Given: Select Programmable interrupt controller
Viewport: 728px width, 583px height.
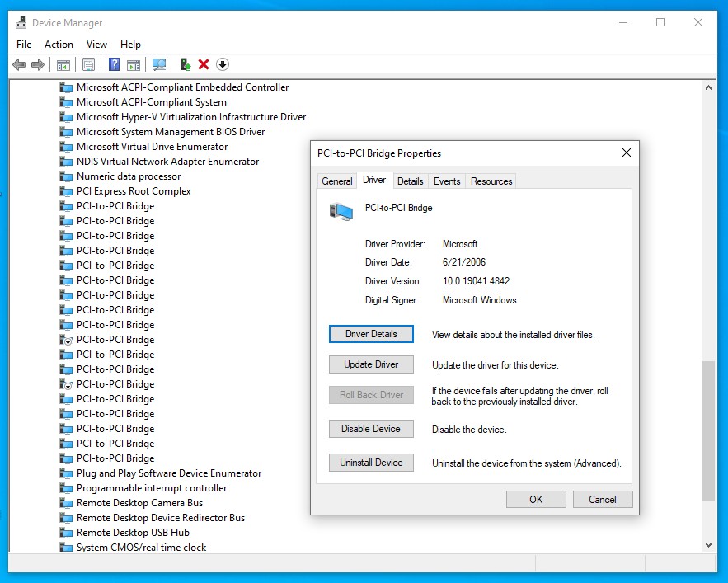Looking at the screenshot, I should (x=152, y=488).
